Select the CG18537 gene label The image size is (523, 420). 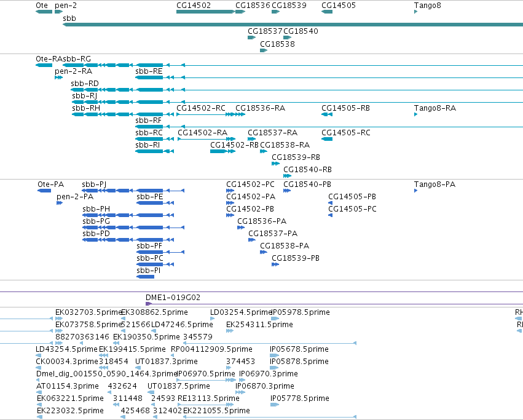265,31
